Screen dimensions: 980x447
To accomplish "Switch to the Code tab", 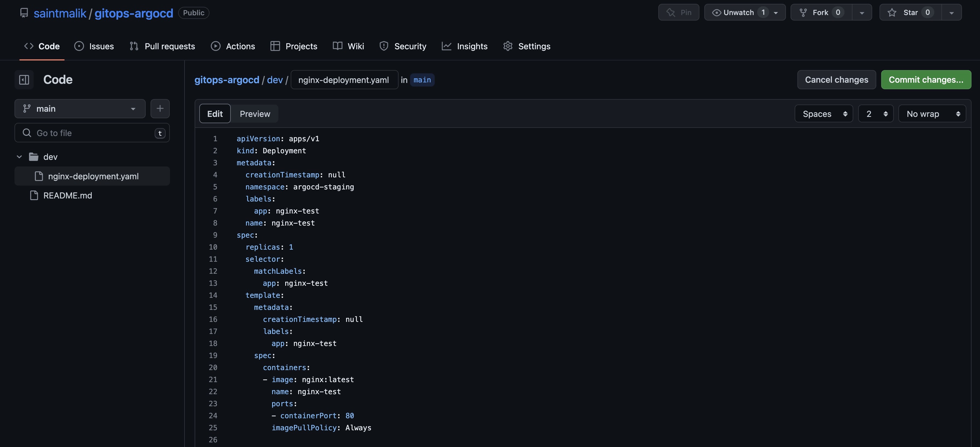I will click(x=42, y=46).
